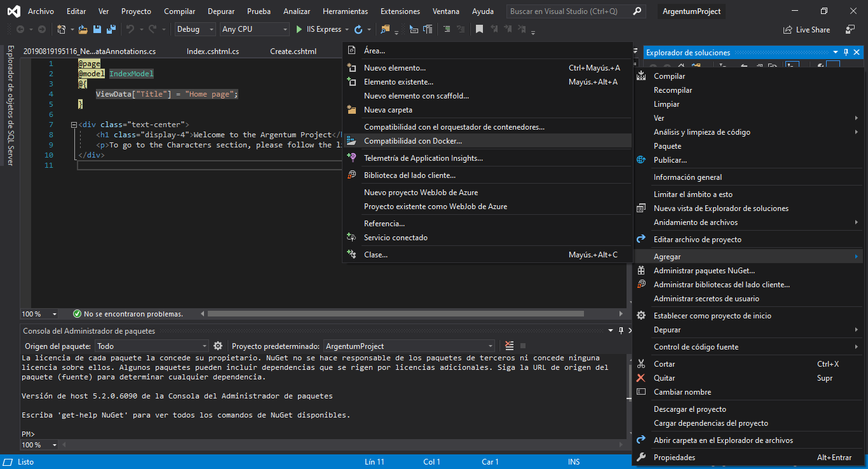Open the Debug configuration dropdown
868x469 pixels.
point(194,29)
